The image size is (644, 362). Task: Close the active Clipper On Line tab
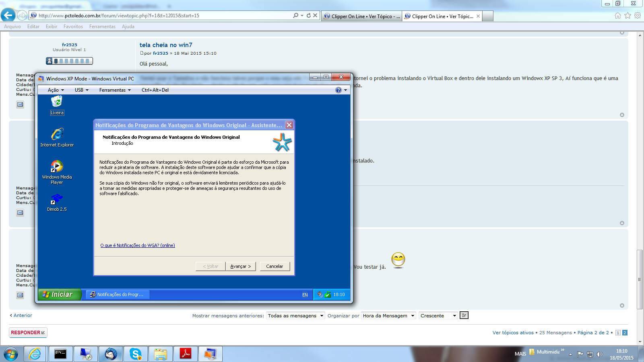pyautogui.click(x=478, y=16)
